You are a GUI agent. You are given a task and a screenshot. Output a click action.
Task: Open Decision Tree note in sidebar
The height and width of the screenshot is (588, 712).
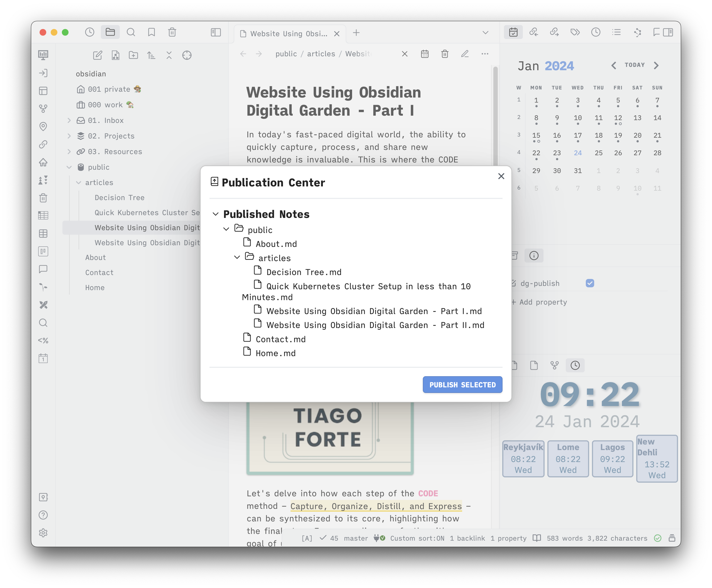[x=120, y=198]
